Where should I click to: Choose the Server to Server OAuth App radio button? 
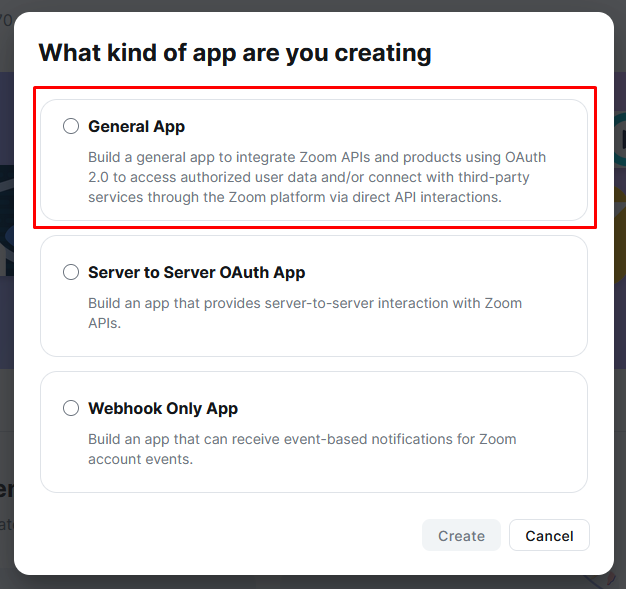tap(71, 272)
